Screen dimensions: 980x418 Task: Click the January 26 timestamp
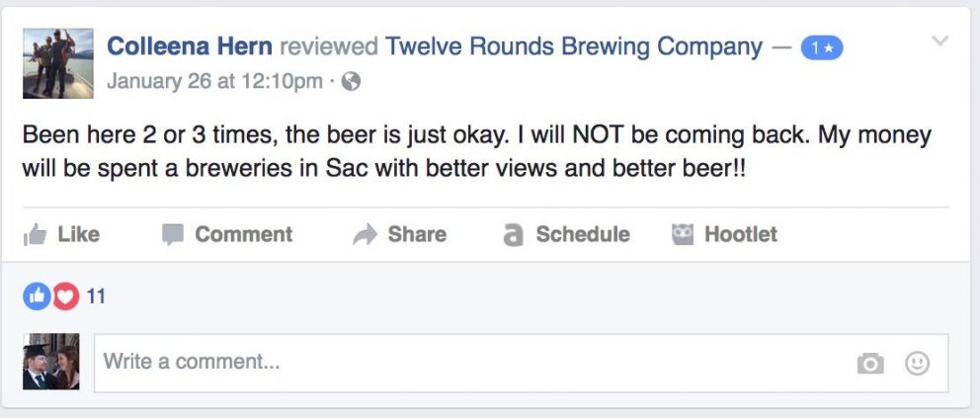[215, 81]
